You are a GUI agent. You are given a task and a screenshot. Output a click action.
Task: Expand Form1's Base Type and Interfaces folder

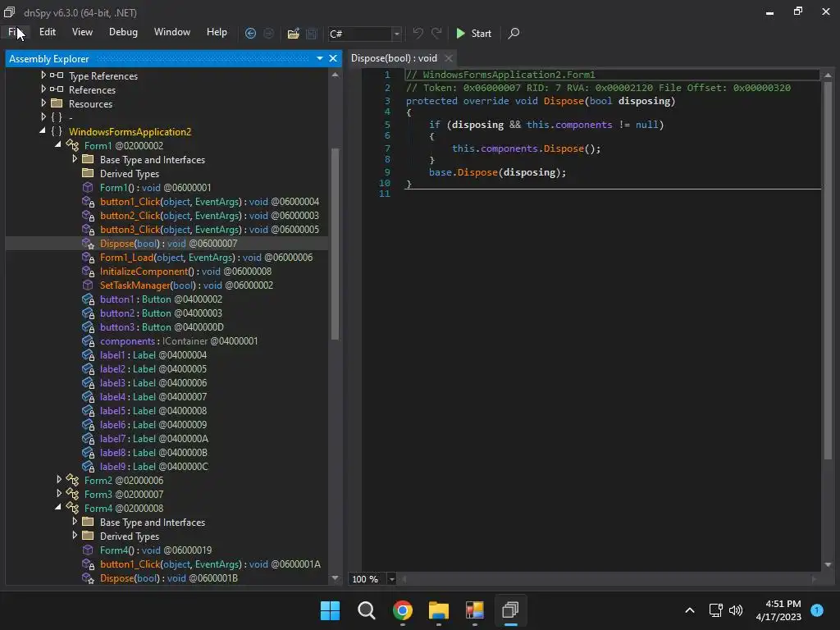coord(75,159)
